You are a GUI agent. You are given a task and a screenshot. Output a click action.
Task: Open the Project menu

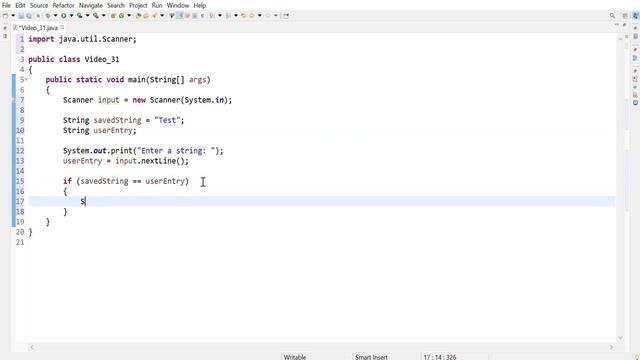138,5
